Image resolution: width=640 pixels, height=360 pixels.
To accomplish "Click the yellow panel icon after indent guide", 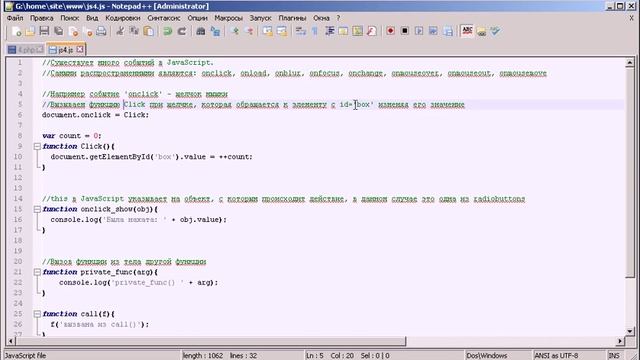I will (x=343, y=31).
